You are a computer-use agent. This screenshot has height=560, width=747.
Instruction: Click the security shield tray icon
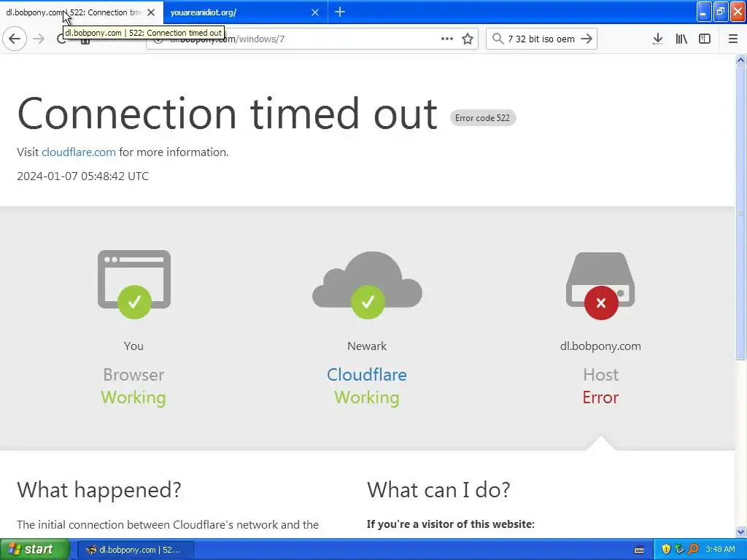click(666, 550)
